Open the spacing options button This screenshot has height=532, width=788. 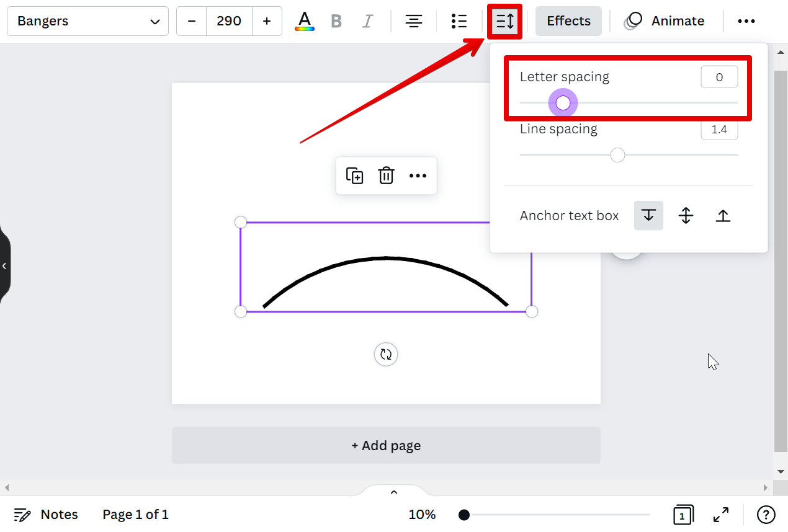(x=505, y=21)
